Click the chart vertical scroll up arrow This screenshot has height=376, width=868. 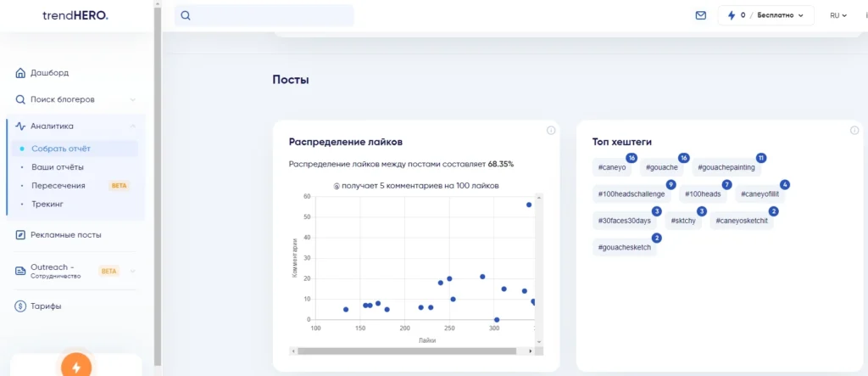click(x=540, y=197)
